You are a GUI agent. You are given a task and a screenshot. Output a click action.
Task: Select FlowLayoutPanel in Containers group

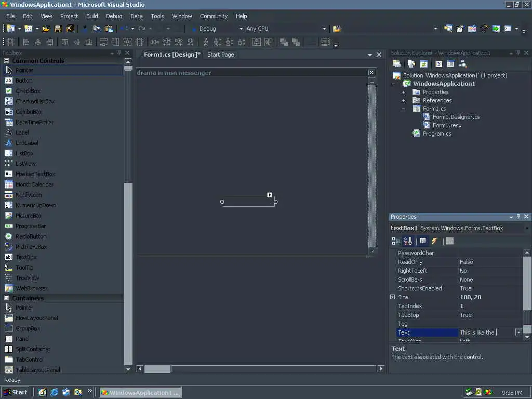point(37,318)
